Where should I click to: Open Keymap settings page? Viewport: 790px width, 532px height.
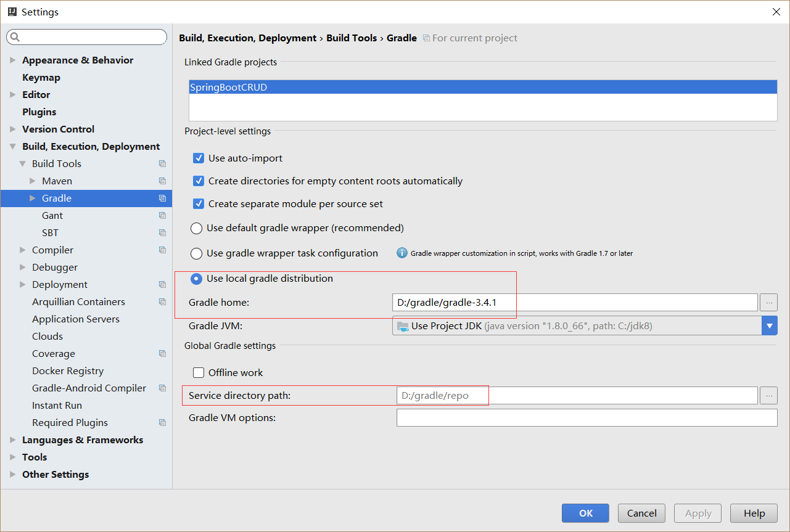(41, 78)
